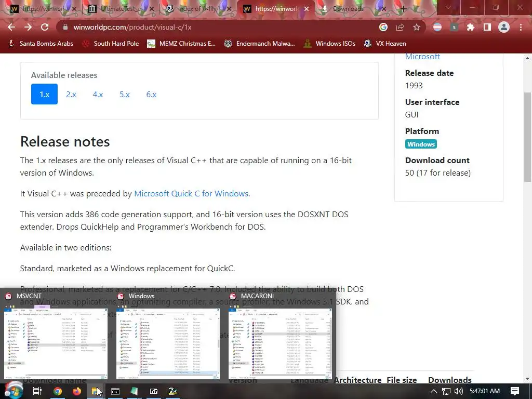Open the Windows ISOs bookmark
The width and height of the screenshot is (532, 399).
pos(329,44)
